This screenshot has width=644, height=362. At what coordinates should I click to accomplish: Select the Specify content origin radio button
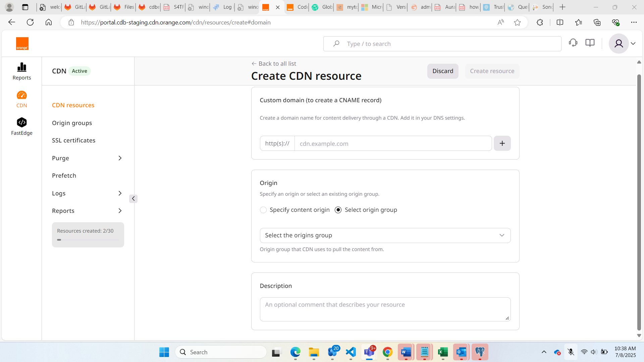[x=263, y=210]
